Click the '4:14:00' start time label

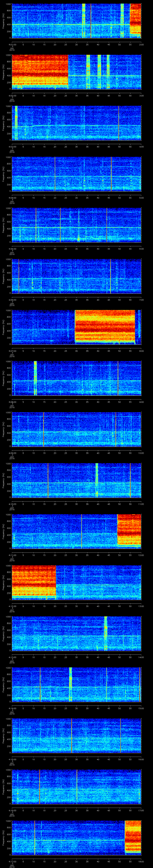click(x=12, y=708)
